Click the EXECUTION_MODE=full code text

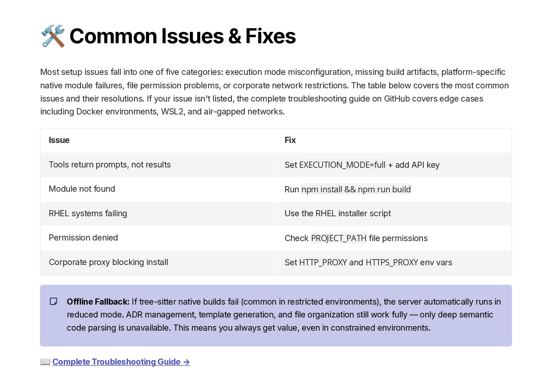[342, 165]
